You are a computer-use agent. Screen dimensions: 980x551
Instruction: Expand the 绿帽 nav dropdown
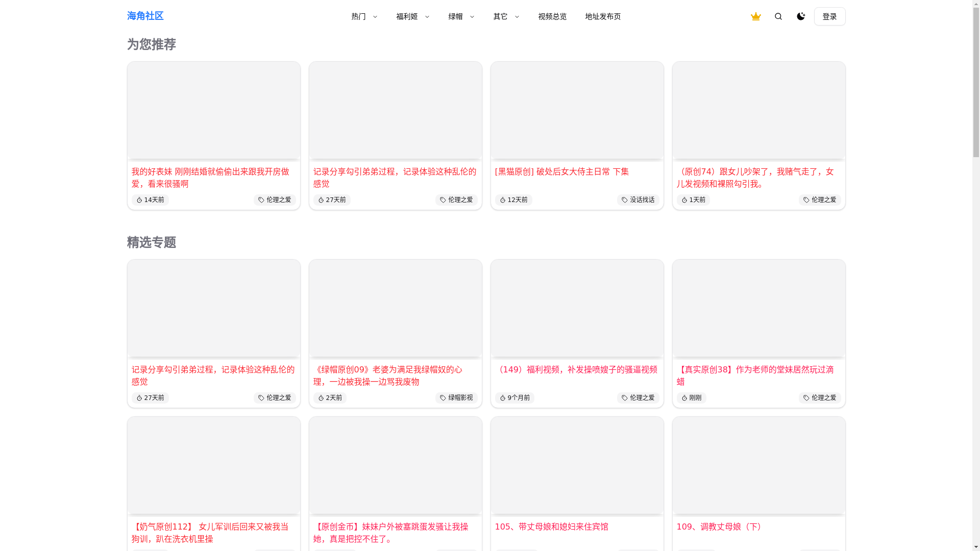(x=461, y=16)
